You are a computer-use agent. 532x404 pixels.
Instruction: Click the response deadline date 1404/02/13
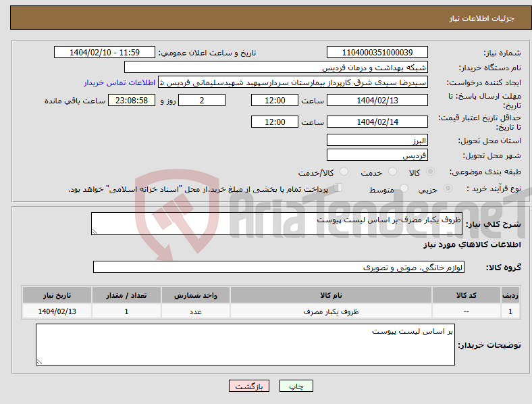[377, 100]
